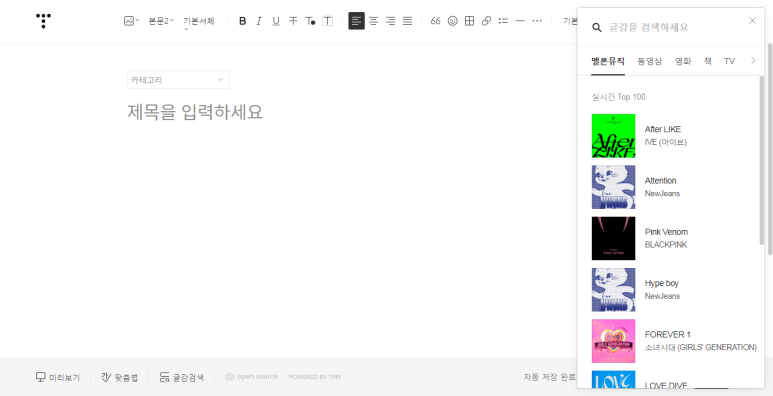The height and width of the screenshot is (396, 773).
Task: Toggle bold formatting
Action: (242, 21)
